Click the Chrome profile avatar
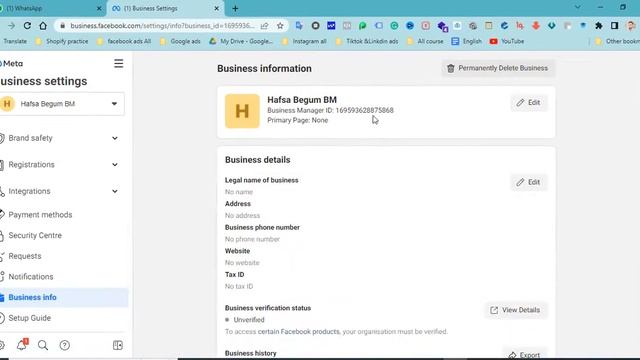Screen dimensions: 640x360 click(631, 26)
